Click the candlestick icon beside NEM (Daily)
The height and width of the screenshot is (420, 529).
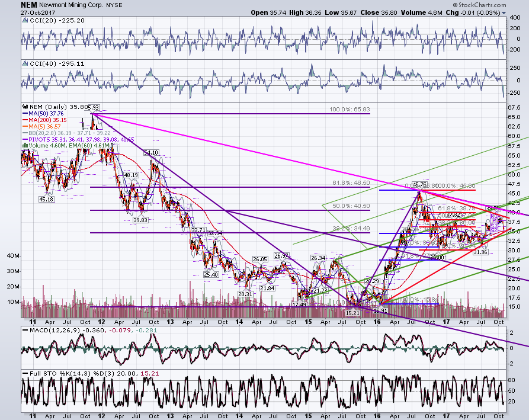click(x=25, y=107)
